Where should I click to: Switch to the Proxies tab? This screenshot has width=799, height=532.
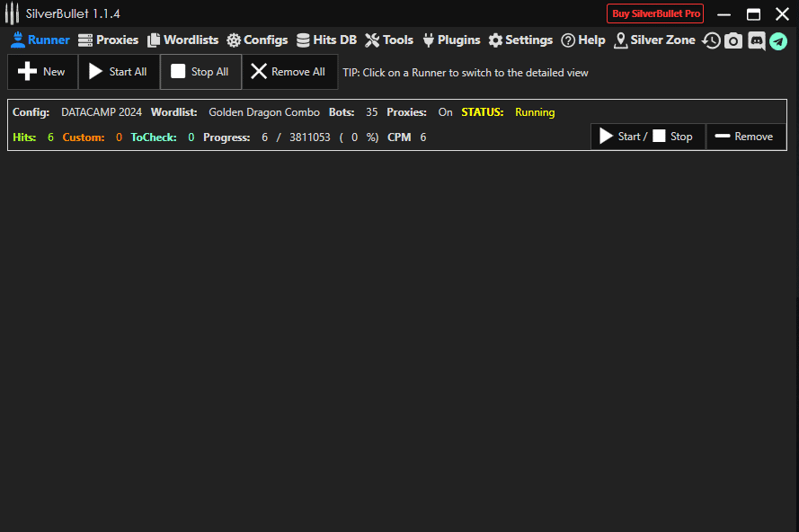108,40
